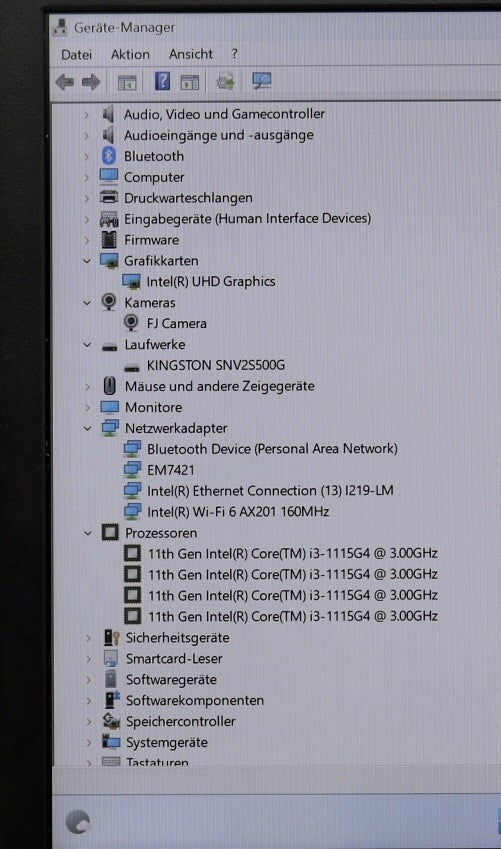The width and height of the screenshot is (501, 849).
Task: Open the Aktion menu
Action: click(x=130, y=54)
